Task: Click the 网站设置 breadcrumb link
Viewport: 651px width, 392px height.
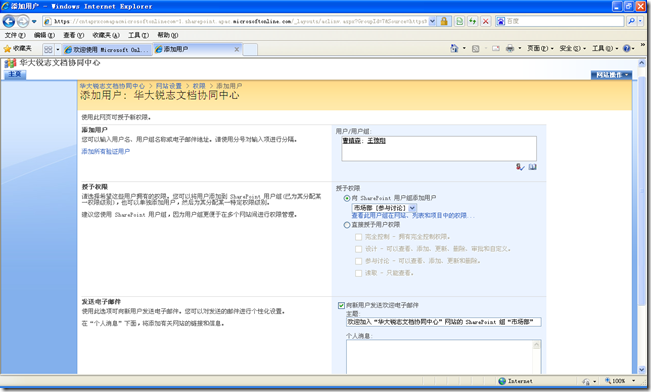Action: tap(169, 86)
